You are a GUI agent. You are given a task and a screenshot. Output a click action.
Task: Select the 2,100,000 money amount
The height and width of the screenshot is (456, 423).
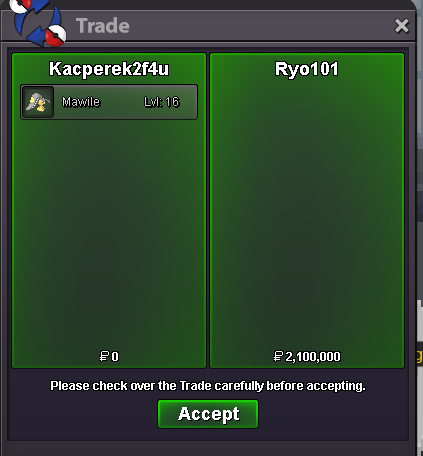coord(313,357)
